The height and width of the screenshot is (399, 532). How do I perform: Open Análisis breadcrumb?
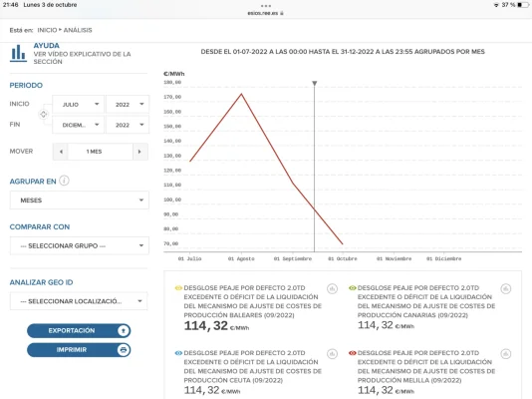pyautogui.click(x=78, y=30)
